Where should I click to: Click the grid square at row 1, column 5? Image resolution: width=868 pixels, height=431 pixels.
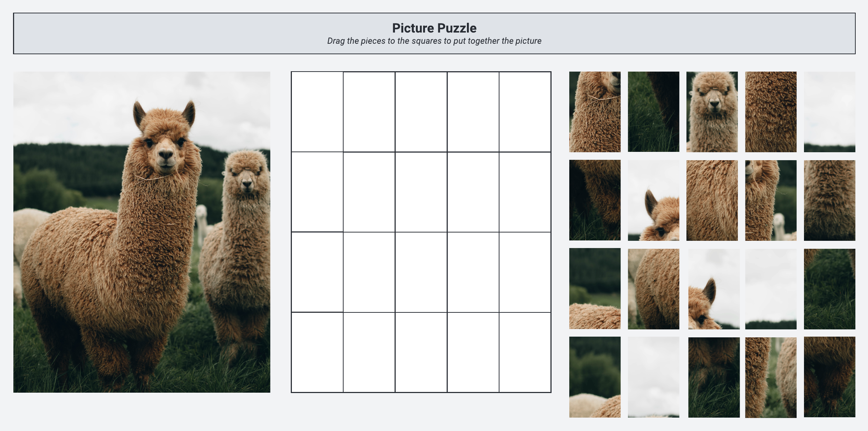525,112
